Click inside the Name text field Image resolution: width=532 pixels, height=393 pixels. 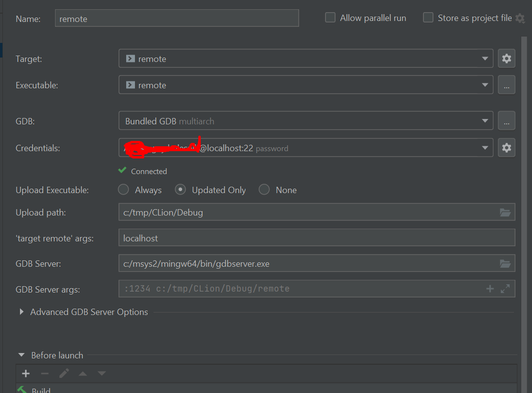175,19
